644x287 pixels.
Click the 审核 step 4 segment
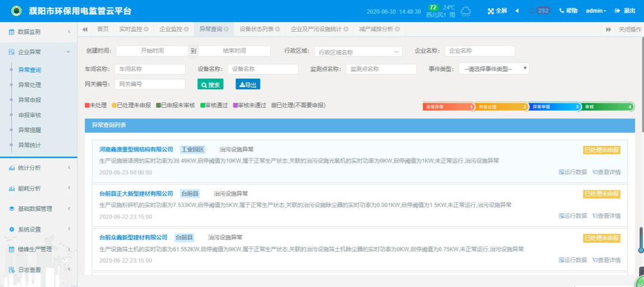pyautogui.click(x=608, y=107)
